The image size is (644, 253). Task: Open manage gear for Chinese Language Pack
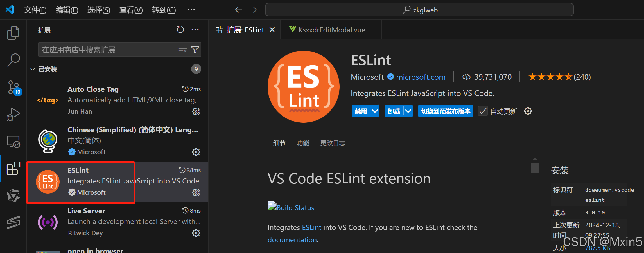(x=196, y=152)
